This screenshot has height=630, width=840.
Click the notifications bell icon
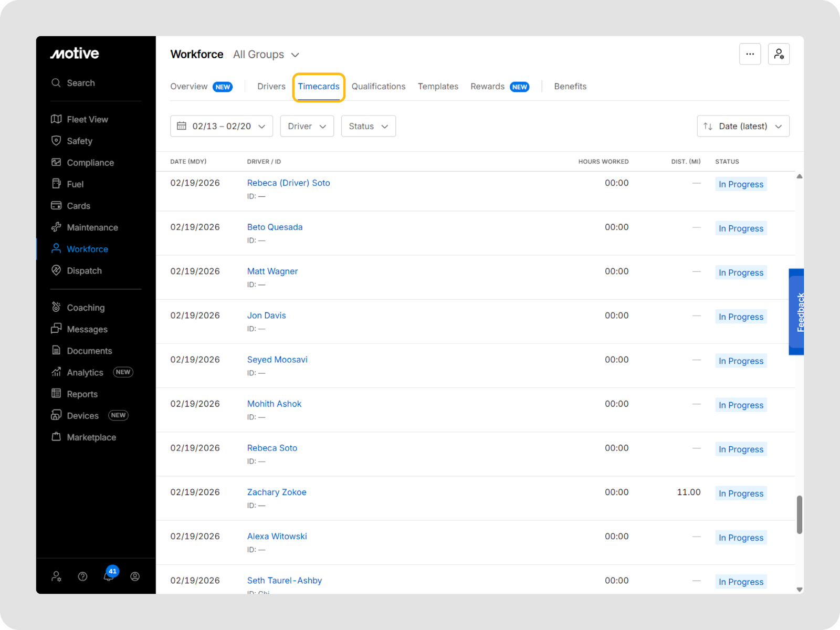(109, 576)
